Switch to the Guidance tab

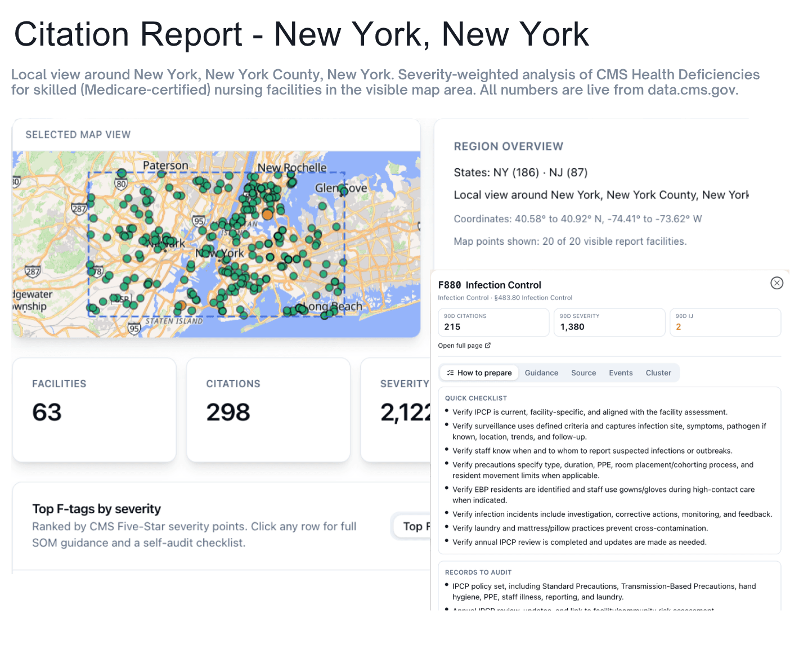(541, 373)
